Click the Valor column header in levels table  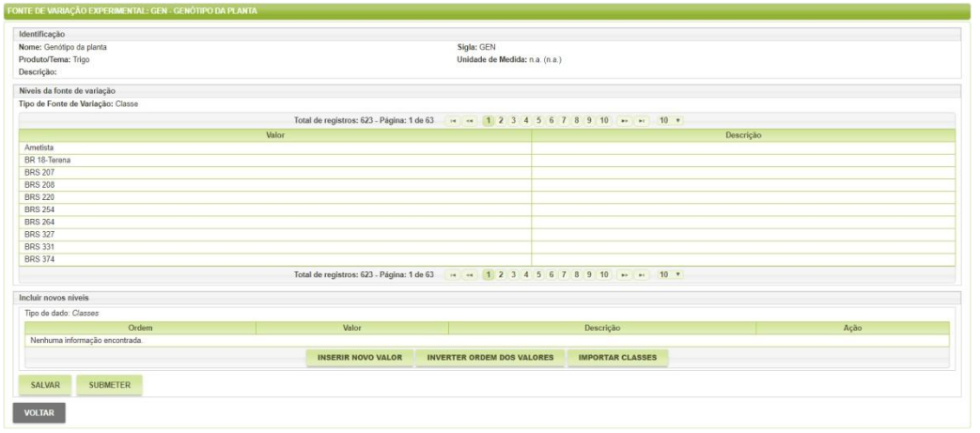tap(275, 135)
